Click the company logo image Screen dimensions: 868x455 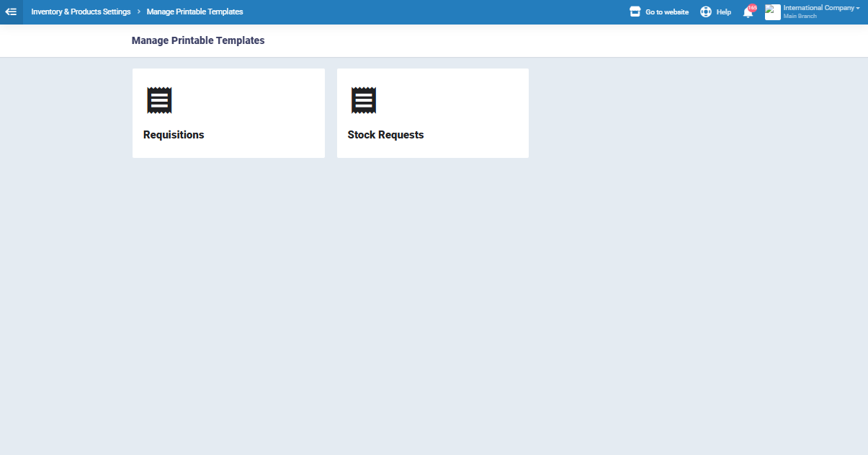coord(772,12)
